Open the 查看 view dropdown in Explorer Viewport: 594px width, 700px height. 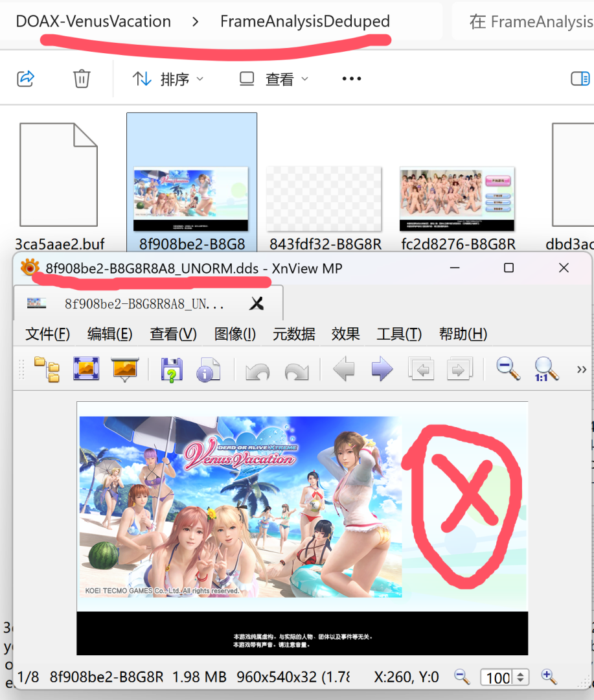pos(273,80)
